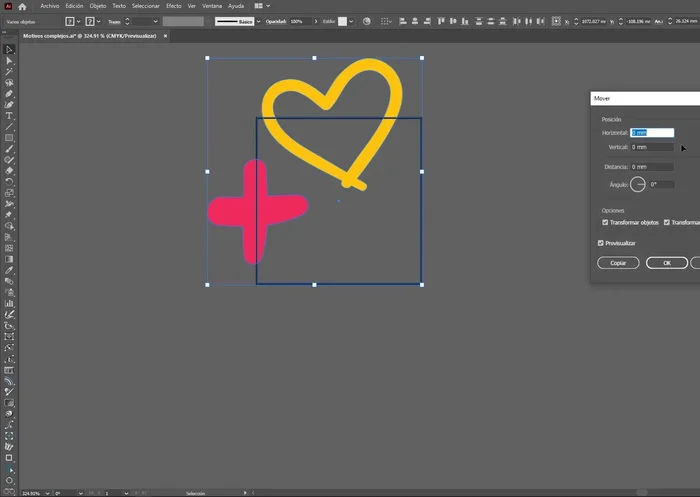Screen dimensions: 700x497
Task: Open the workspace layout switcher dropdown
Action: [x=265, y=6]
